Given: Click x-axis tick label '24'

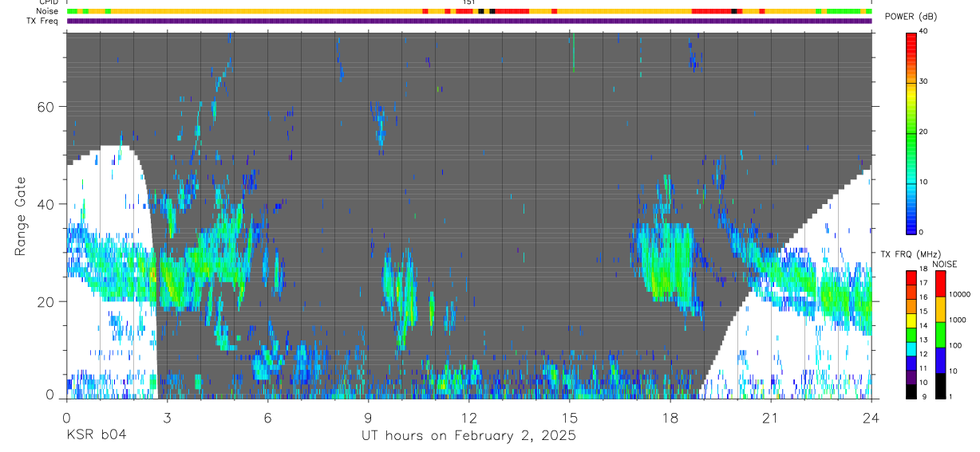Looking at the screenshot, I should (x=871, y=418).
